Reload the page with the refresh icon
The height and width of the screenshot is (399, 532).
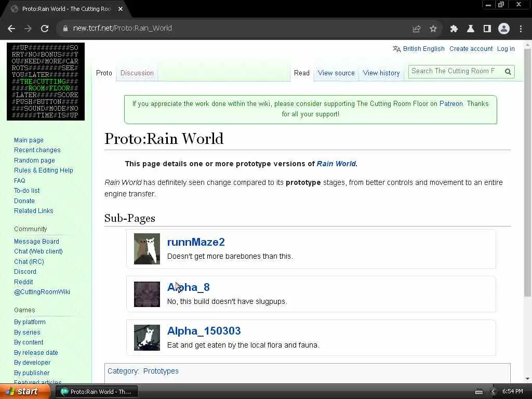tap(45, 29)
